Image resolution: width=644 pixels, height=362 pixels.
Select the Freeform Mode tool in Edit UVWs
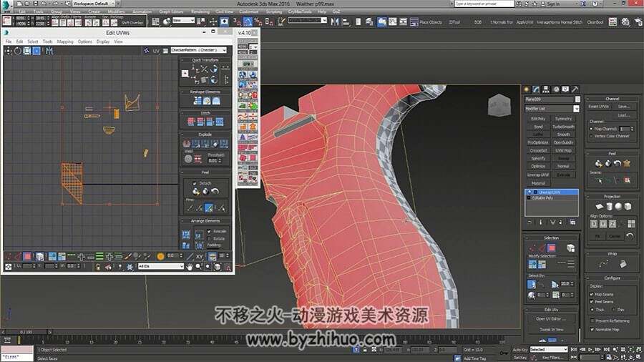[36, 51]
